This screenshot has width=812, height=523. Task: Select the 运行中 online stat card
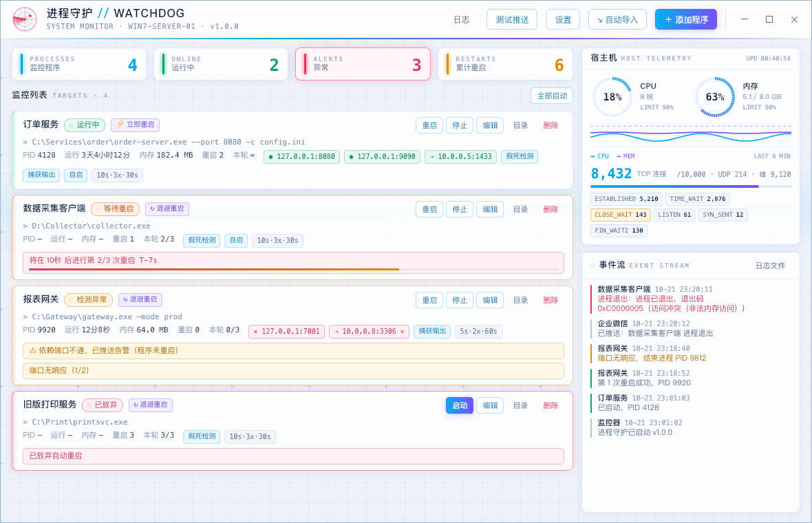[x=221, y=64]
